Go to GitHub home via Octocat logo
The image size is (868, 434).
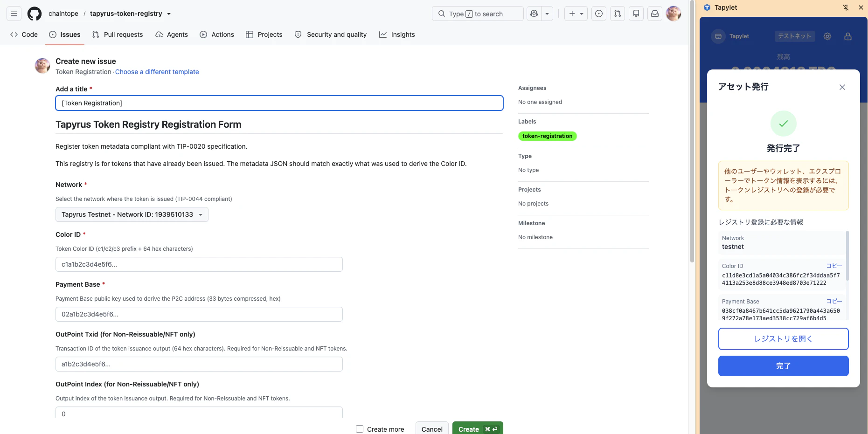35,14
